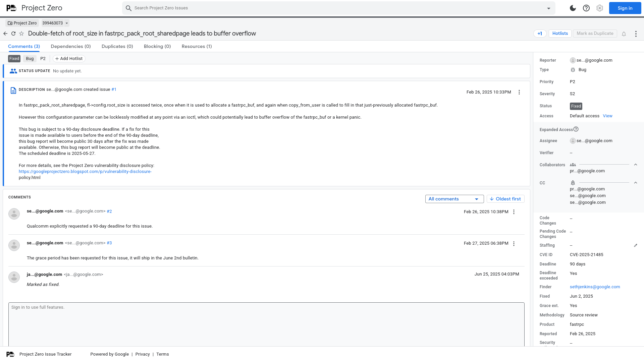Screen dimensions: 644x362
Task: Click the Project Zero logo icon
Action: (11, 8)
